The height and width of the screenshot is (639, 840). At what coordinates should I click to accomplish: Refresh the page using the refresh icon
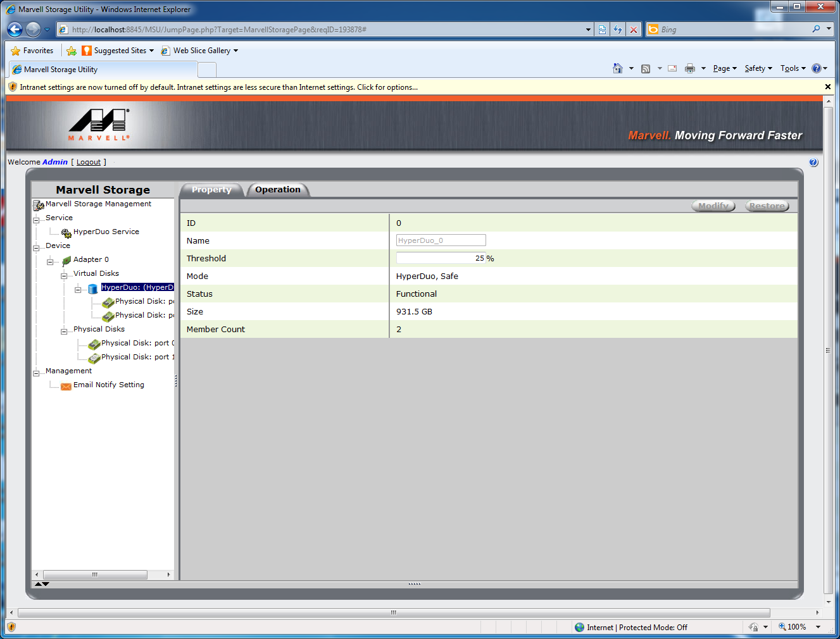pyautogui.click(x=618, y=30)
